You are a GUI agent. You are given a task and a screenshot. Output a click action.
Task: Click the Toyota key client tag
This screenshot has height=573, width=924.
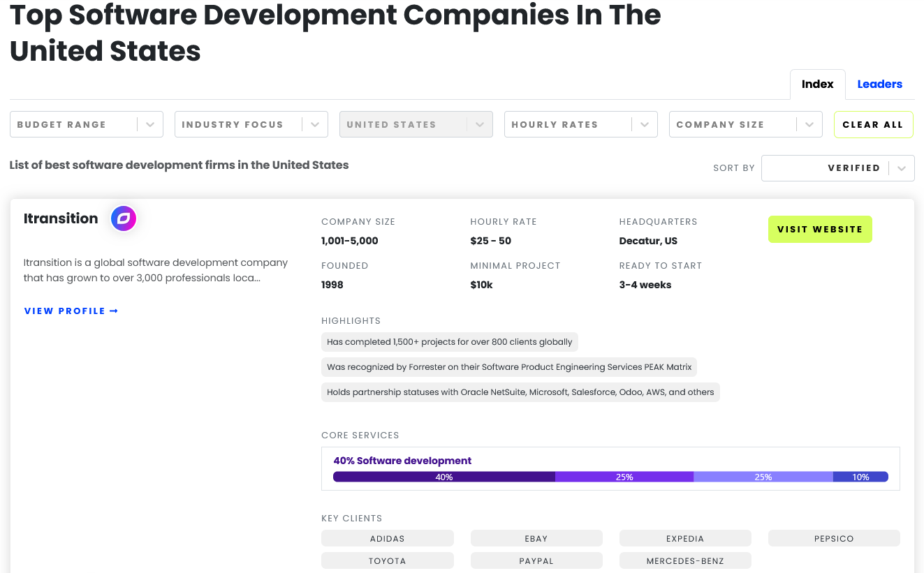click(x=388, y=560)
